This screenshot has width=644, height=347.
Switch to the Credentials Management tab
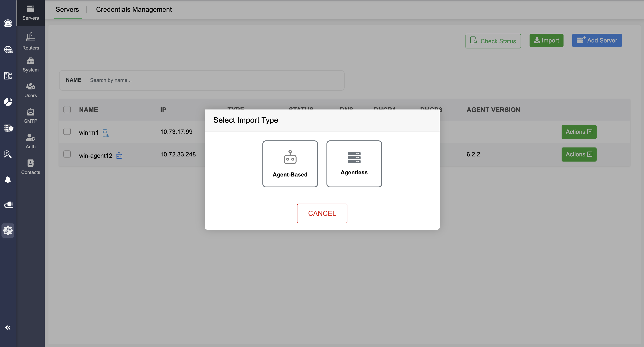tap(134, 9)
